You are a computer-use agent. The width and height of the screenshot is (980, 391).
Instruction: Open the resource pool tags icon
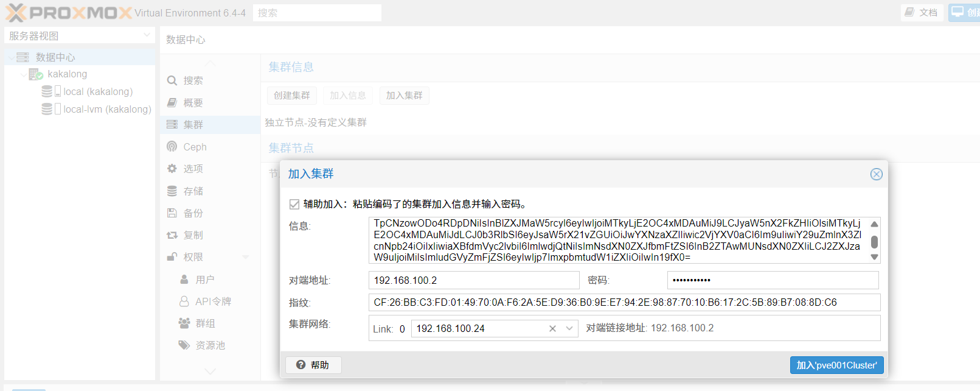coord(184,345)
